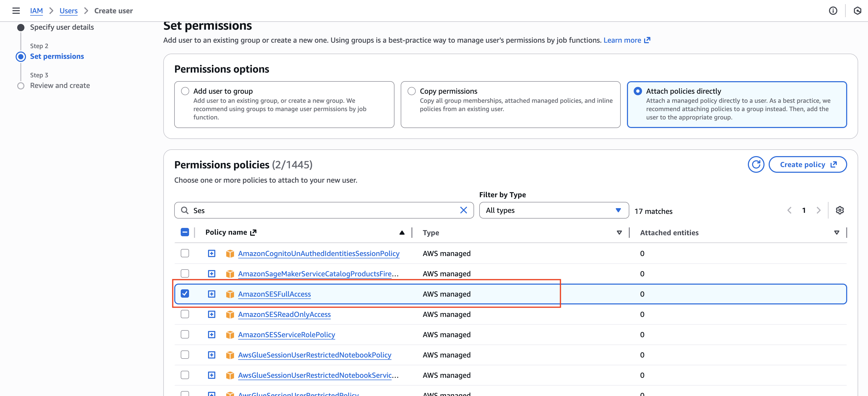Open table preferences gear icon
The width and height of the screenshot is (868, 396).
tap(839, 210)
